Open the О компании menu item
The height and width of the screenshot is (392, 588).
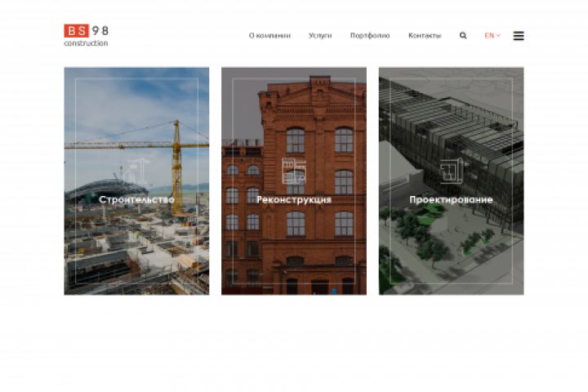[269, 36]
